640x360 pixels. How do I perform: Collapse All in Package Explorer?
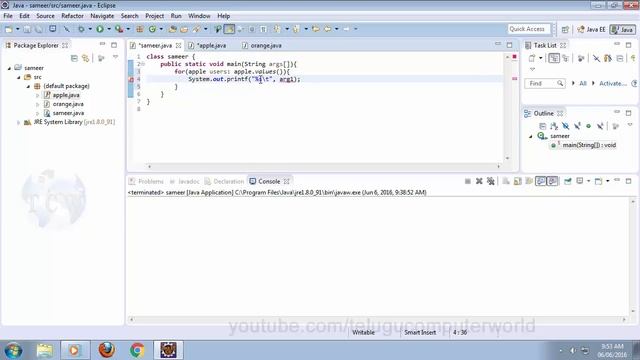[74, 58]
